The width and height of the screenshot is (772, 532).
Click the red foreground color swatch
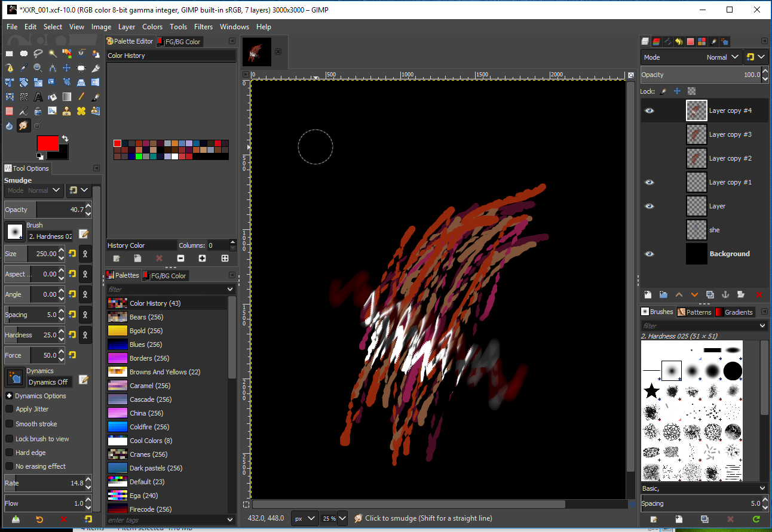click(x=48, y=143)
